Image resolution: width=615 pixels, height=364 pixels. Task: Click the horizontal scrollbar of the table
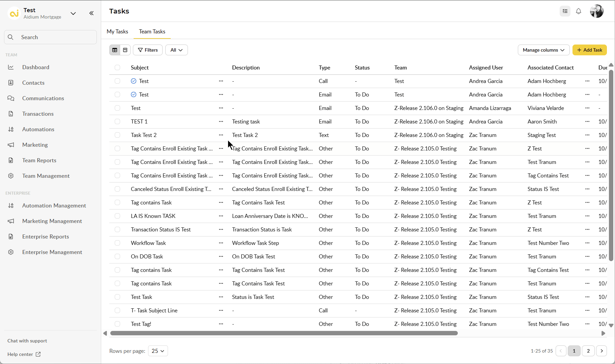(284, 333)
